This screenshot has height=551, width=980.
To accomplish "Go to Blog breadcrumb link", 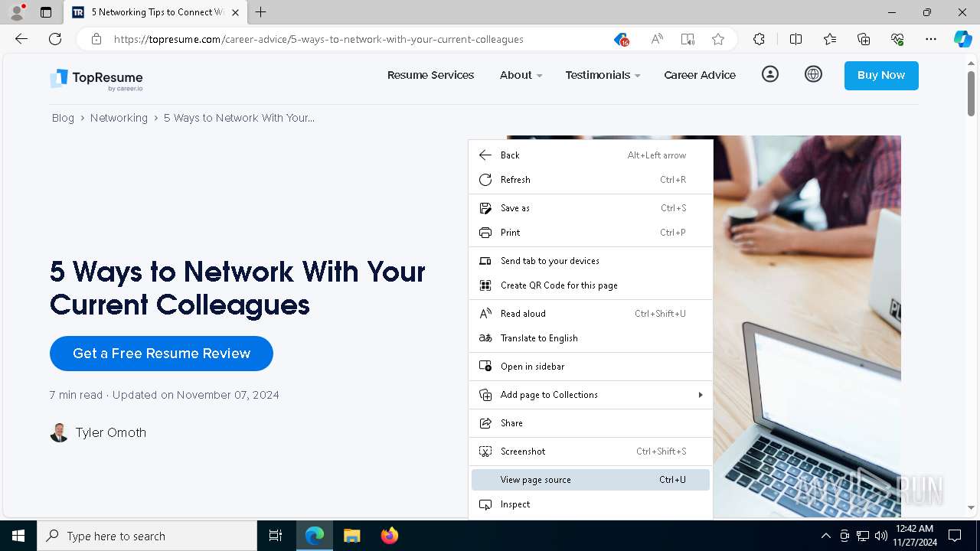I will coord(63,118).
